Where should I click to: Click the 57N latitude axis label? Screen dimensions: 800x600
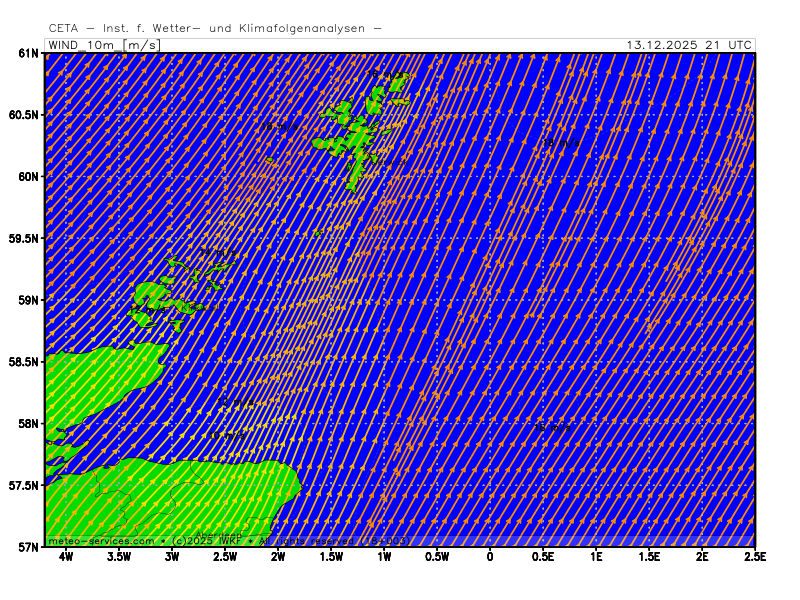click(x=28, y=547)
